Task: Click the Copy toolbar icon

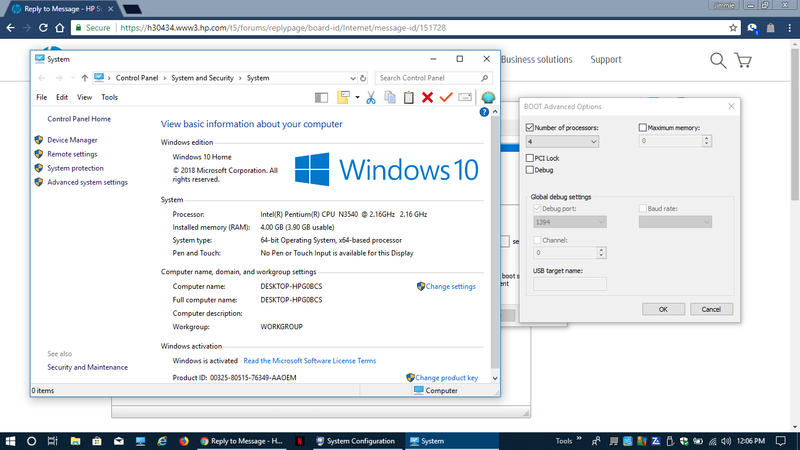Action: tap(390, 97)
